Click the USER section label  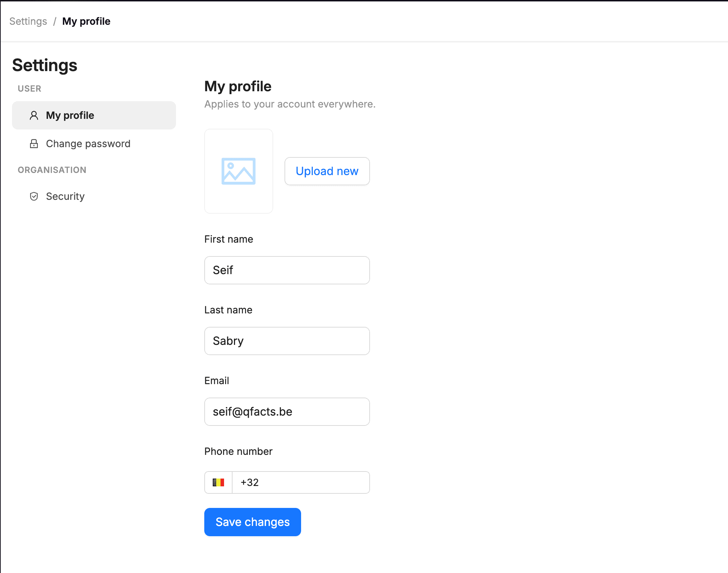(x=30, y=88)
